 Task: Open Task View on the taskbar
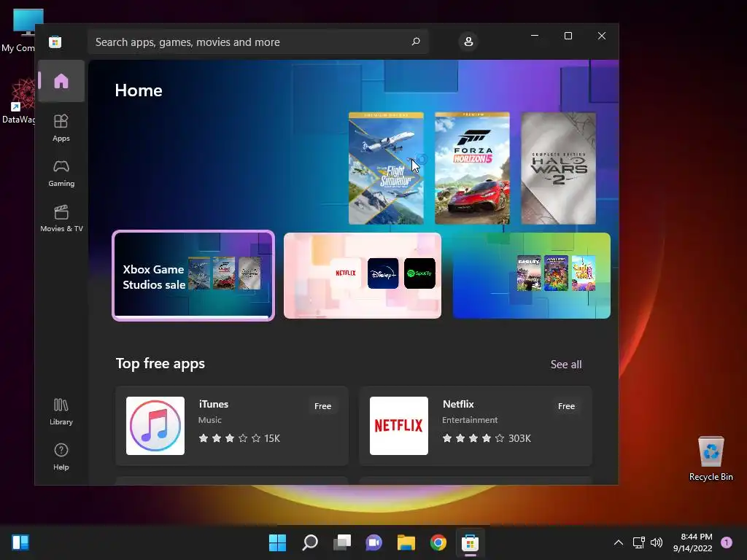pos(342,542)
